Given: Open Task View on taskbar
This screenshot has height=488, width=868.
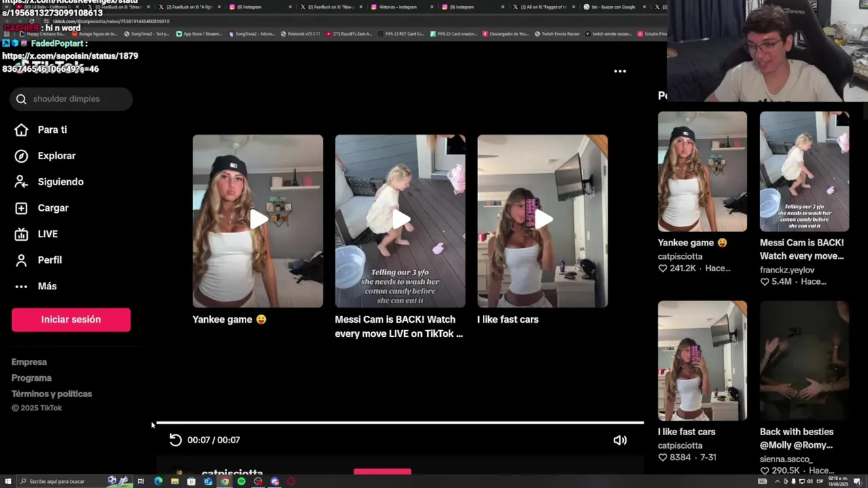Looking at the screenshot, I should [x=141, y=481].
